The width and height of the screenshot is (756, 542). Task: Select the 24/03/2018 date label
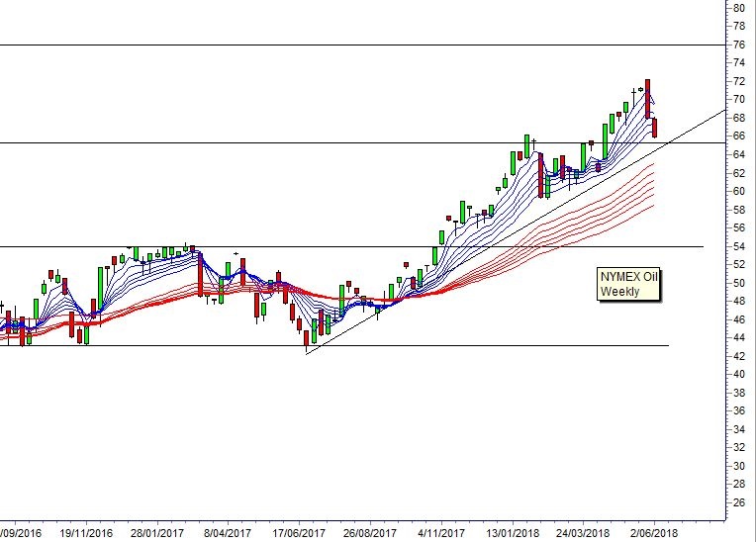(x=583, y=533)
